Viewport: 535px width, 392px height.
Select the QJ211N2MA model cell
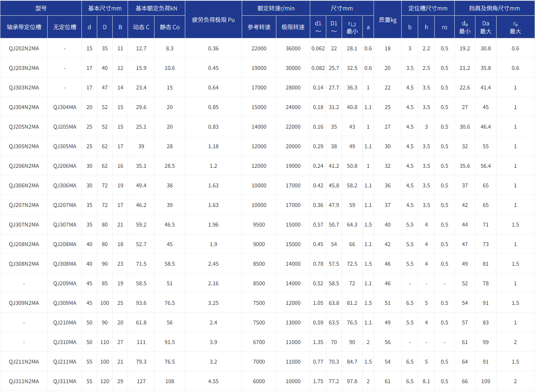point(24,362)
